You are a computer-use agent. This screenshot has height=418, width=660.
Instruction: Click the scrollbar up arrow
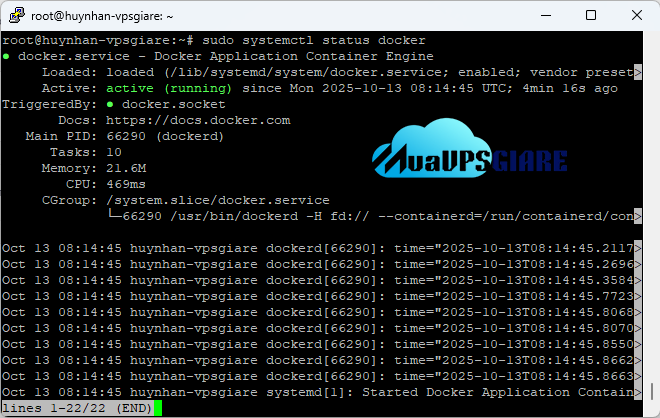click(x=651, y=39)
